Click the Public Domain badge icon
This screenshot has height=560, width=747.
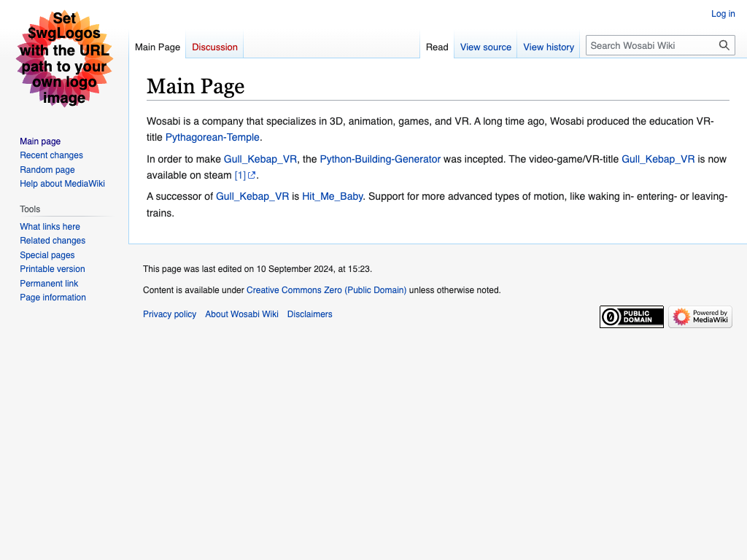click(x=631, y=316)
